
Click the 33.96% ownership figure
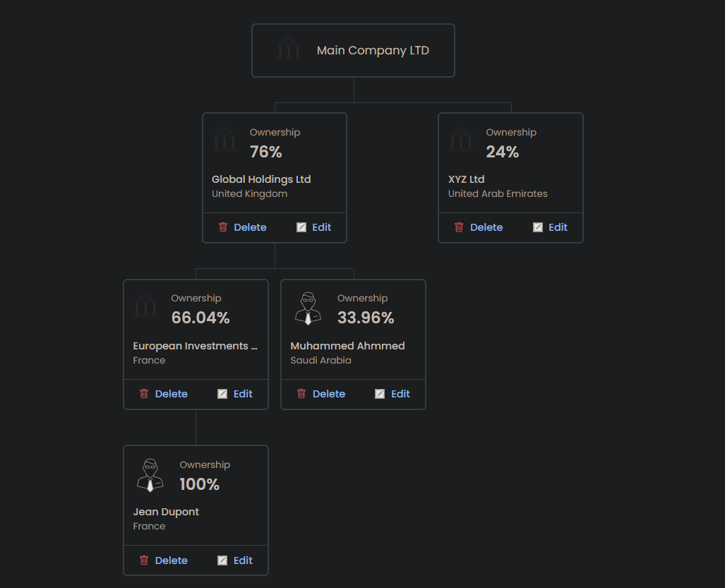pos(366,318)
